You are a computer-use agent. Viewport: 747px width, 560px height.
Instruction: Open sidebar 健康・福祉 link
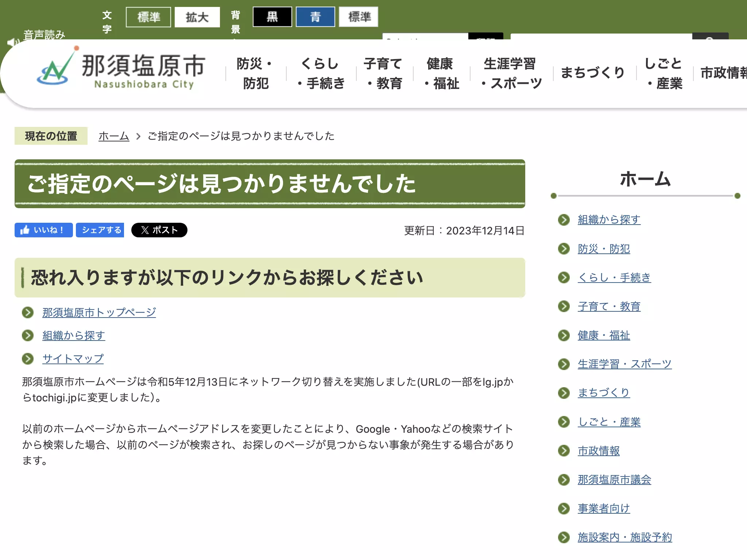(604, 335)
